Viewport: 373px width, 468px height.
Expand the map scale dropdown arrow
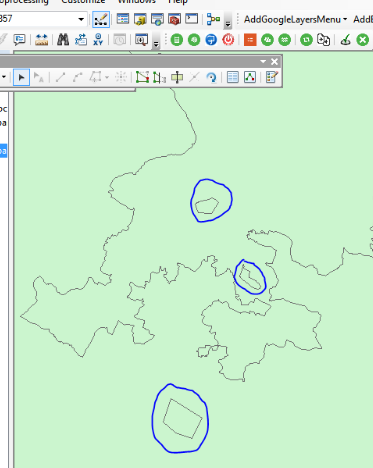pyautogui.click(x=81, y=19)
